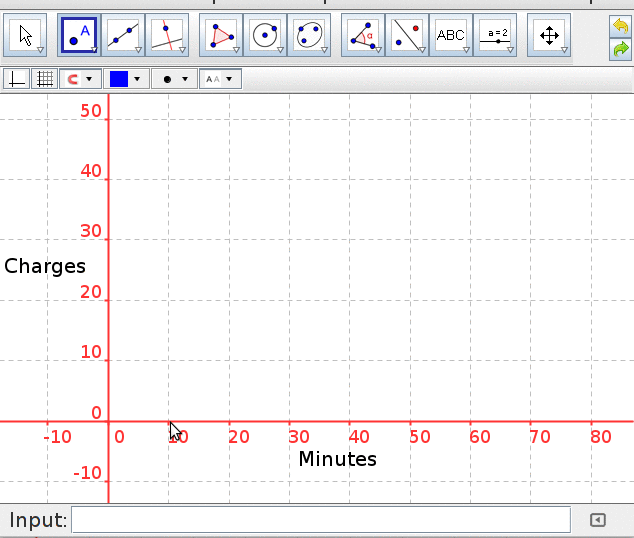This screenshot has height=538, width=634.
Task: Expand the point style dropdown
Action: coord(174,79)
